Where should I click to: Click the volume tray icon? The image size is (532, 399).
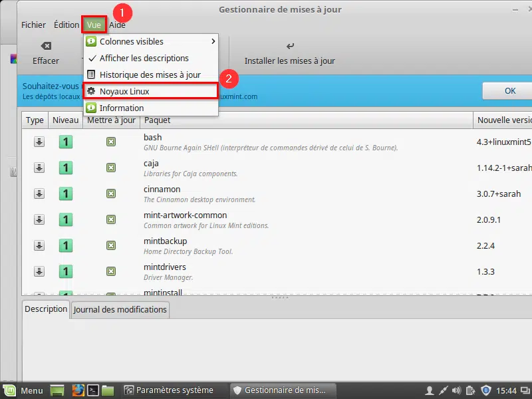click(457, 390)
